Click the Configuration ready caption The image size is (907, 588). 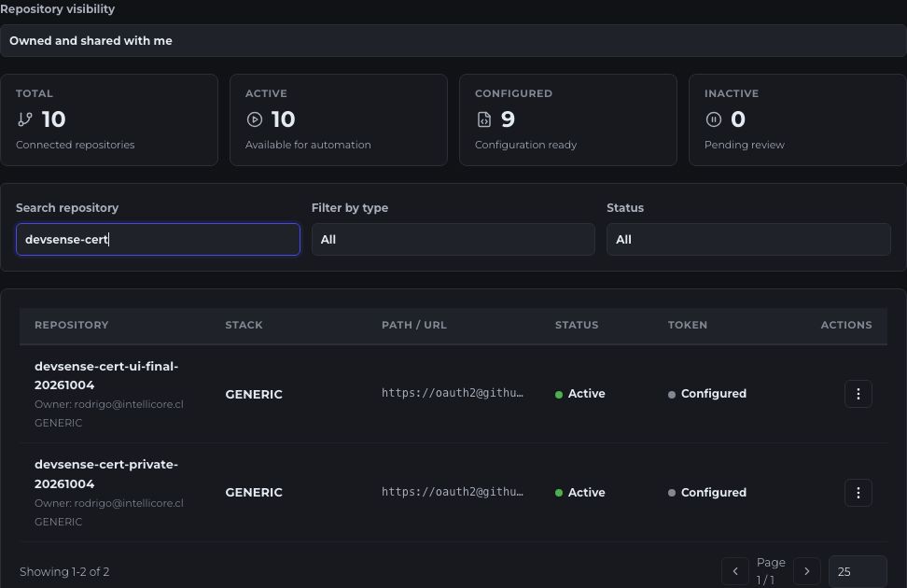pos(525,145)
